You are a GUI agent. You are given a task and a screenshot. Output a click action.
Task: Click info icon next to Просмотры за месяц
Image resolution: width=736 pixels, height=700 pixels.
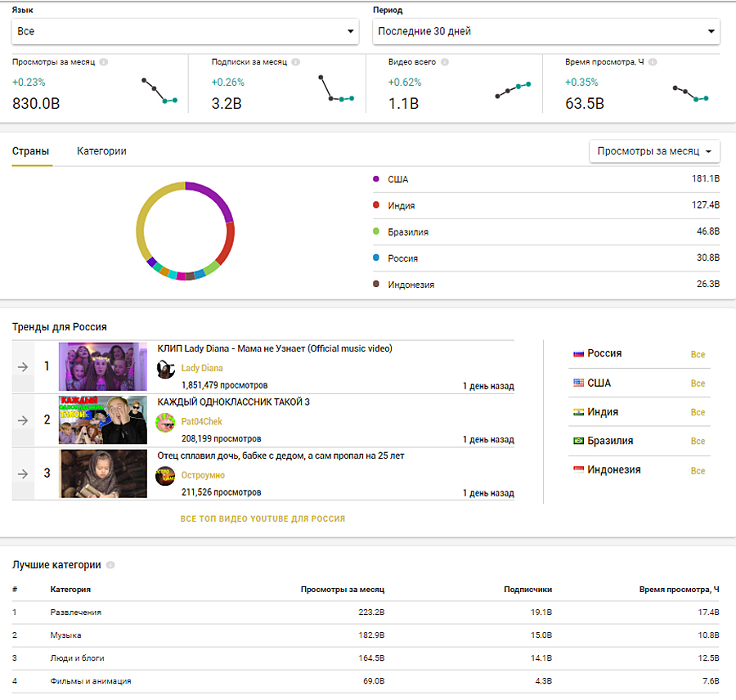[104, 62]
